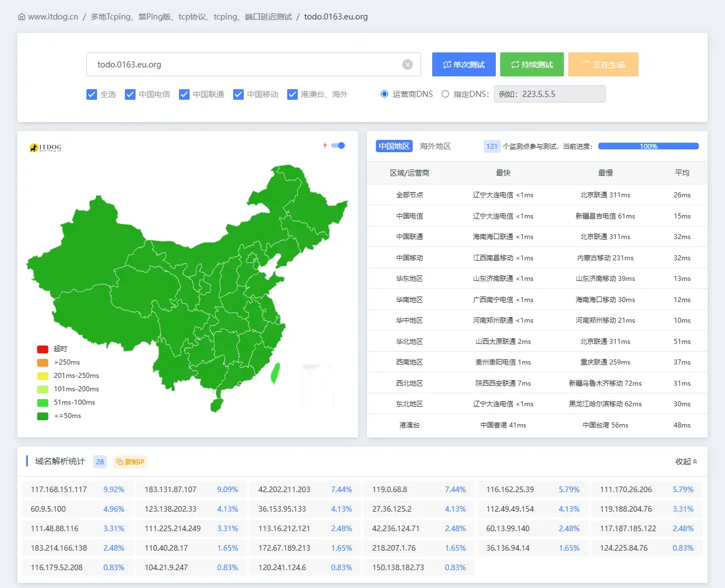Click todo.0163.eu.org breadcrumb item
The height and width of the screenshot is (588, 725).
[336, 17]
